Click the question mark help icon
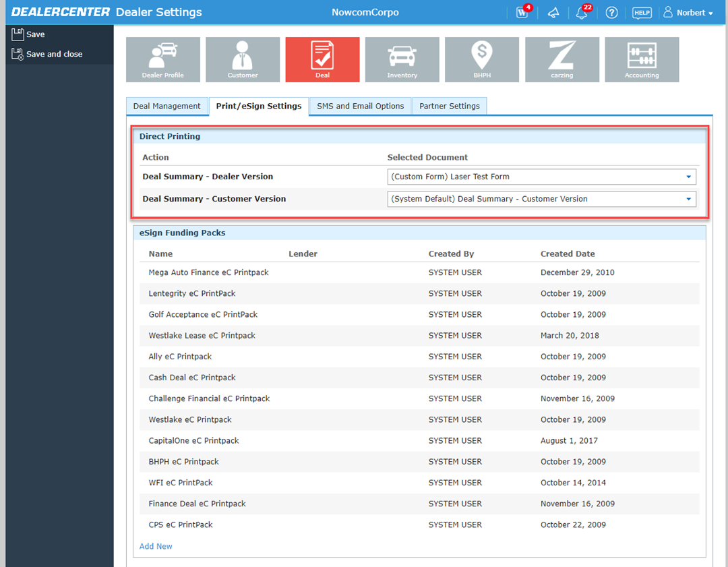Screen dimensions: 728x567 [x=611, y=13]
